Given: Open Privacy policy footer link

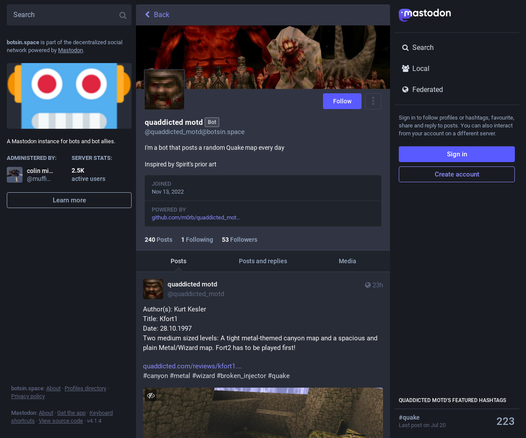Looking at the screenshot, I should click(28, 396).
